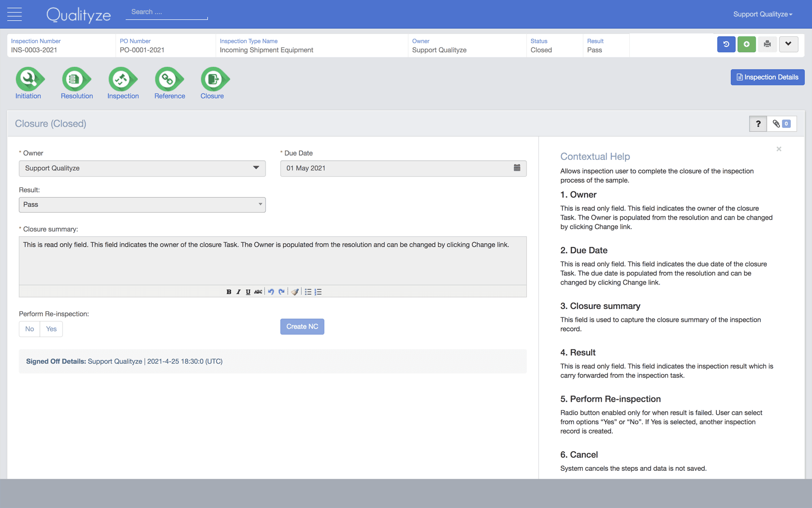The width and height of the screenshot is (812, 508).
Task: Print the inspection record
Action: tap(767, 44)
